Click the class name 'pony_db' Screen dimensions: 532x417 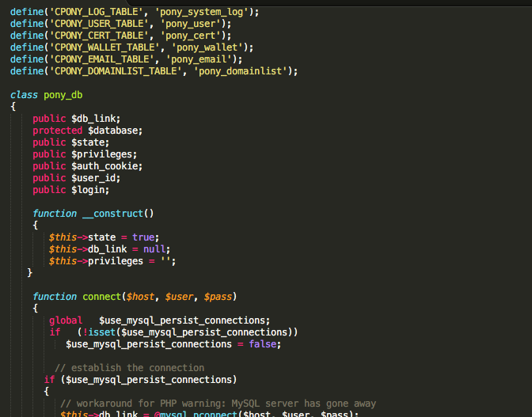pyautogui.click(x=63, y=95)
